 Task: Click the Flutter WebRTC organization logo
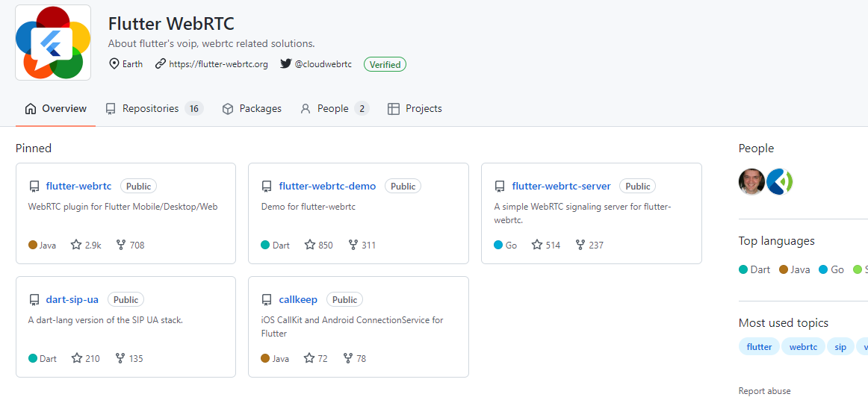(x=53, y=43)
